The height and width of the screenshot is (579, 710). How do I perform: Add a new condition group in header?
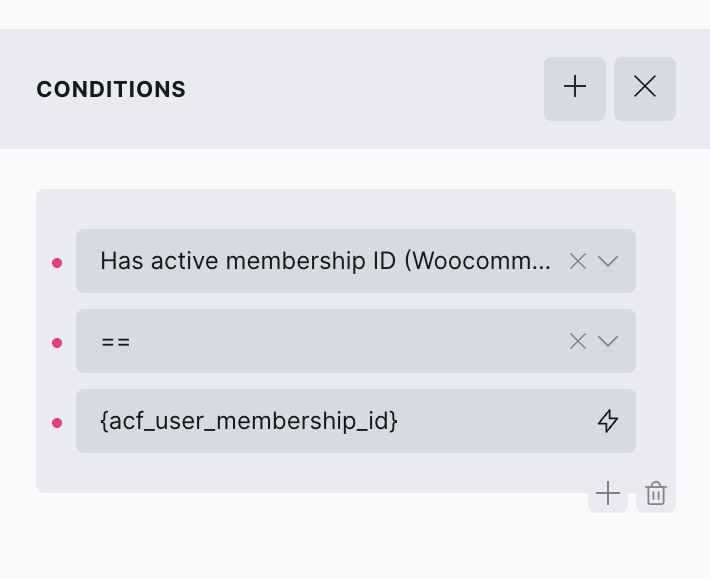pyautogui.click(x=575, y=88)
